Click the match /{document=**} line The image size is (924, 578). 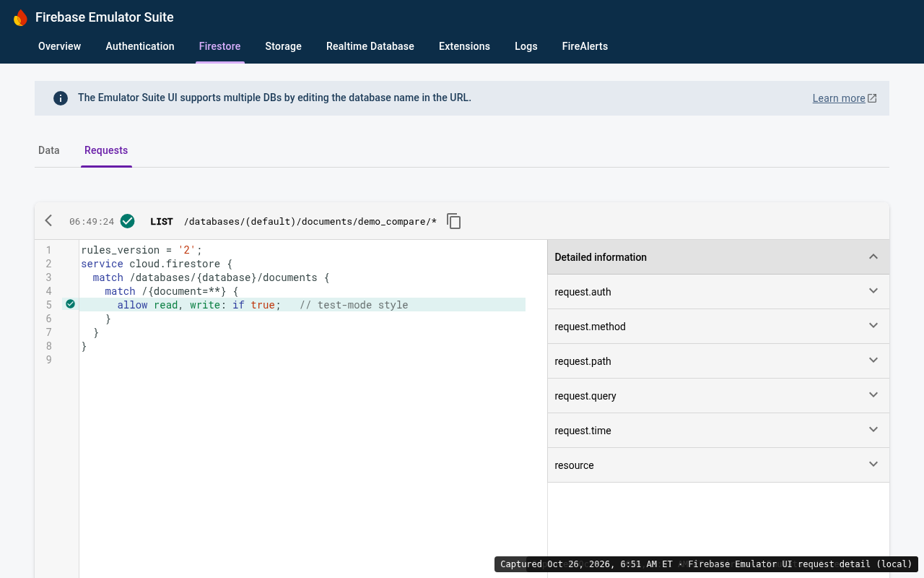pos(171,291)
